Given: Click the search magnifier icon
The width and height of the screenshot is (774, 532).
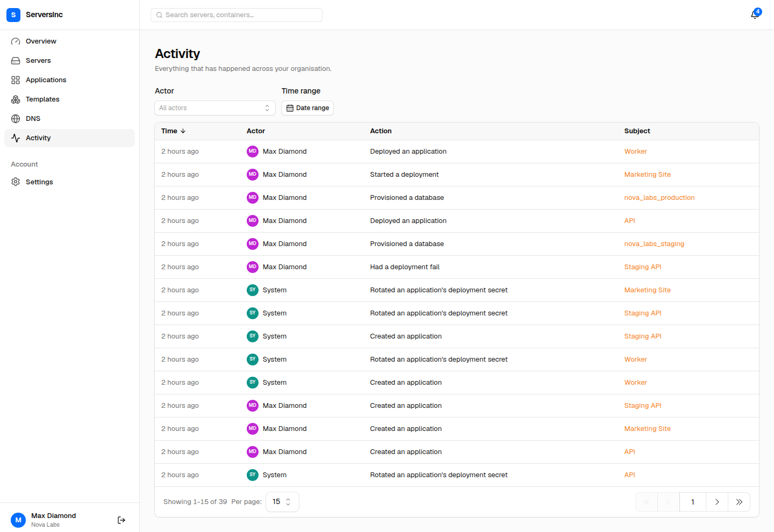Looking at the screenshot, I should pyautogui.click(x=160, y=15).
